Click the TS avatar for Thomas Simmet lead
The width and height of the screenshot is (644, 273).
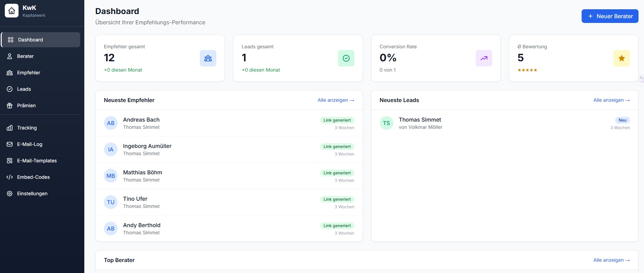386,123
